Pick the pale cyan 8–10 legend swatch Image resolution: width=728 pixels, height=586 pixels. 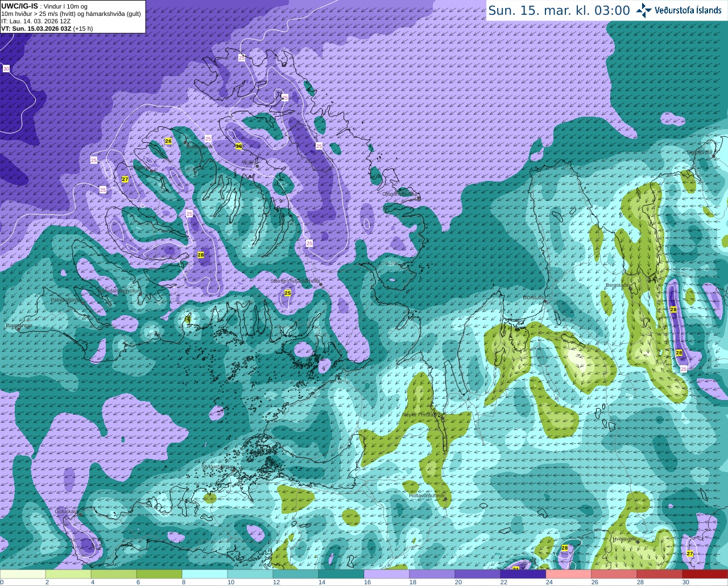tap(205, 574)
